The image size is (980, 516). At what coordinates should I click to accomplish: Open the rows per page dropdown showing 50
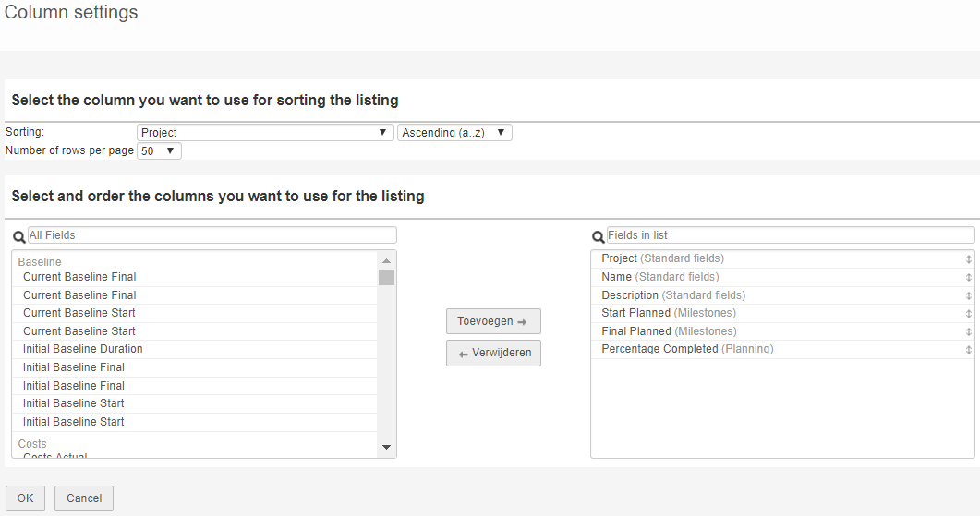pyautogui.click(x=159, y=150)
